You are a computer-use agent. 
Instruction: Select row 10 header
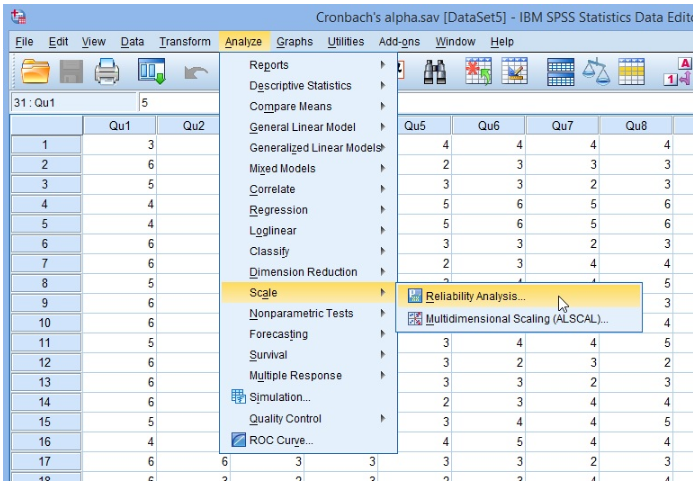46,323
